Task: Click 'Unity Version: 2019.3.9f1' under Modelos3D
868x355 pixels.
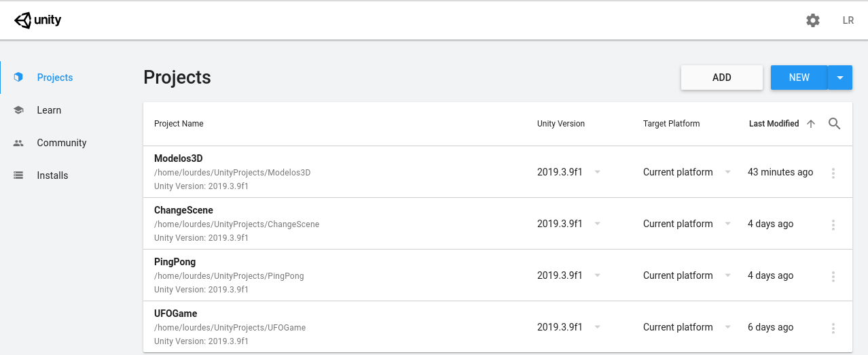Action: click(x=201, y=186)
